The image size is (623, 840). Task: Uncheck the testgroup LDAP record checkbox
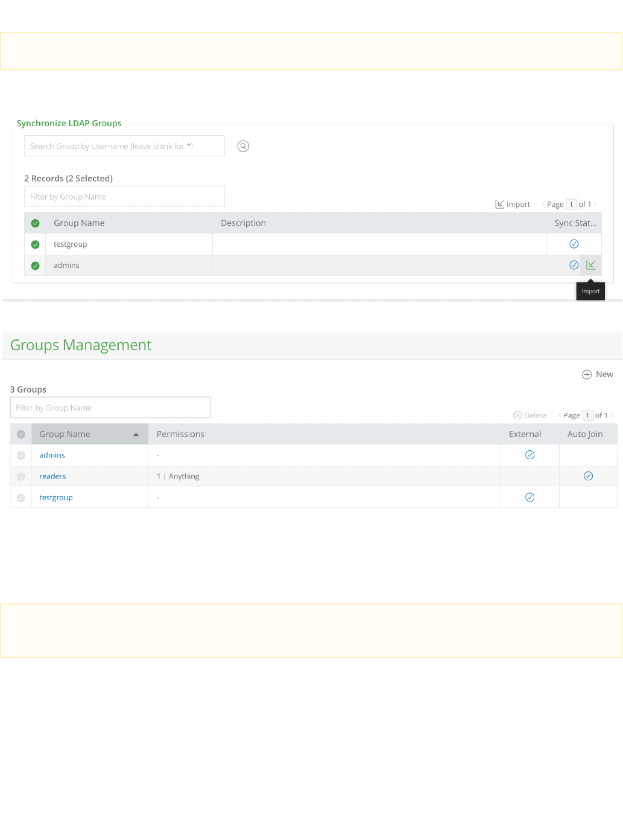(x=35, y=244)
